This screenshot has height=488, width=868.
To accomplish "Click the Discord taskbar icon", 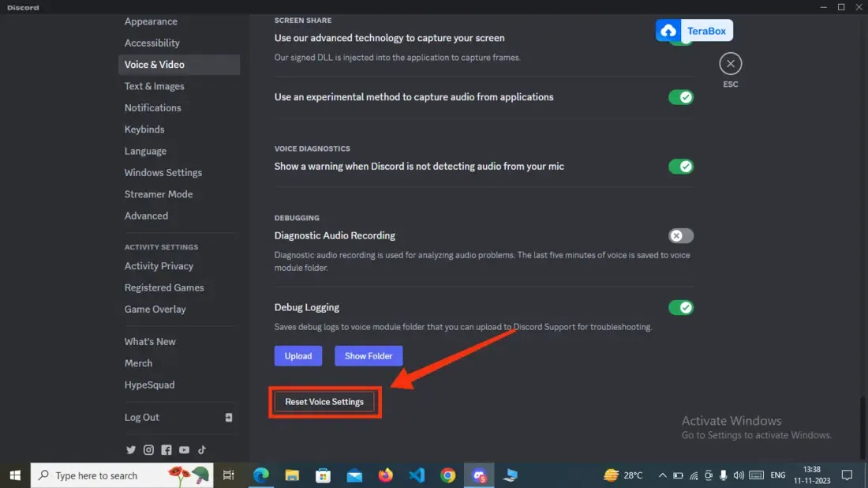I will point(479,475).
